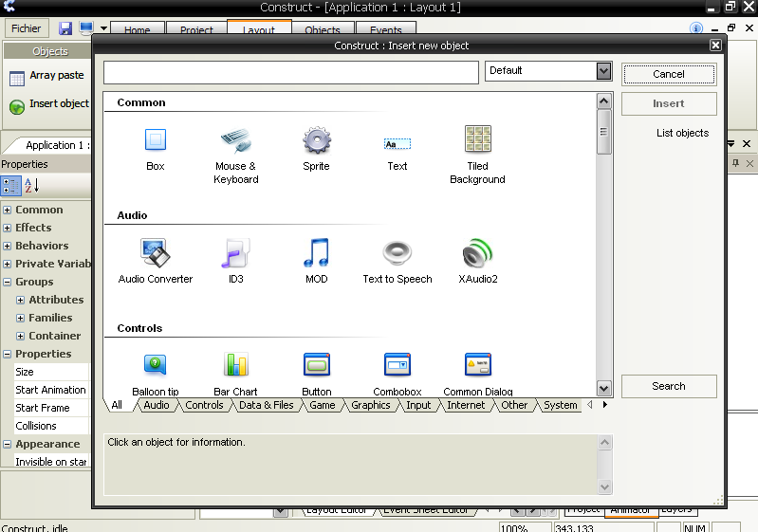Sort properties alphabetically

point(32,186)
